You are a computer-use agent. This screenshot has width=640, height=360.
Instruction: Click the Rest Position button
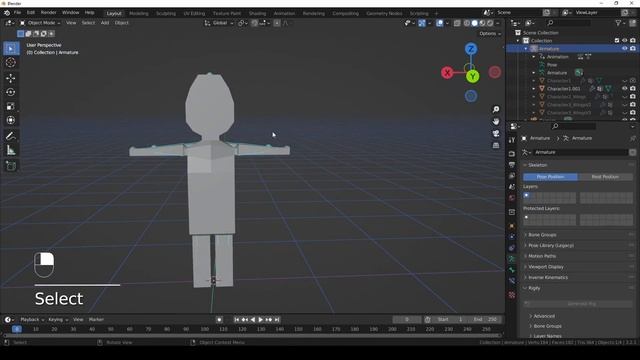coord(605,177)
